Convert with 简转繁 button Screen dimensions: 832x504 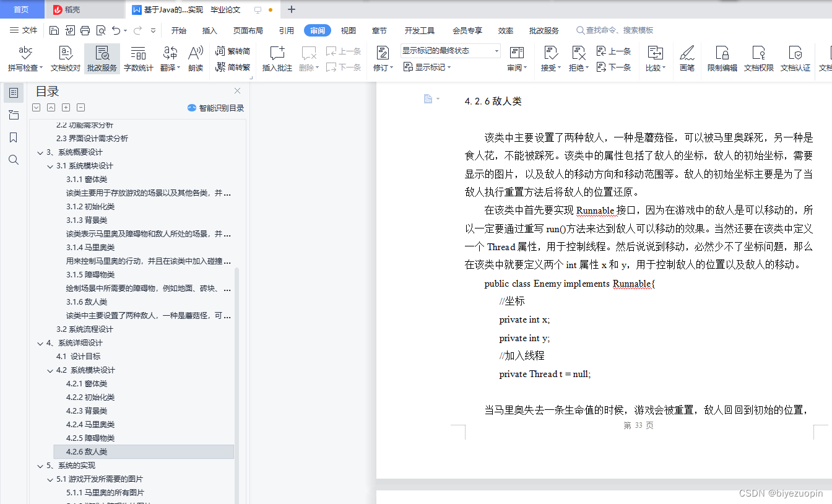click(x=233, y=67)
